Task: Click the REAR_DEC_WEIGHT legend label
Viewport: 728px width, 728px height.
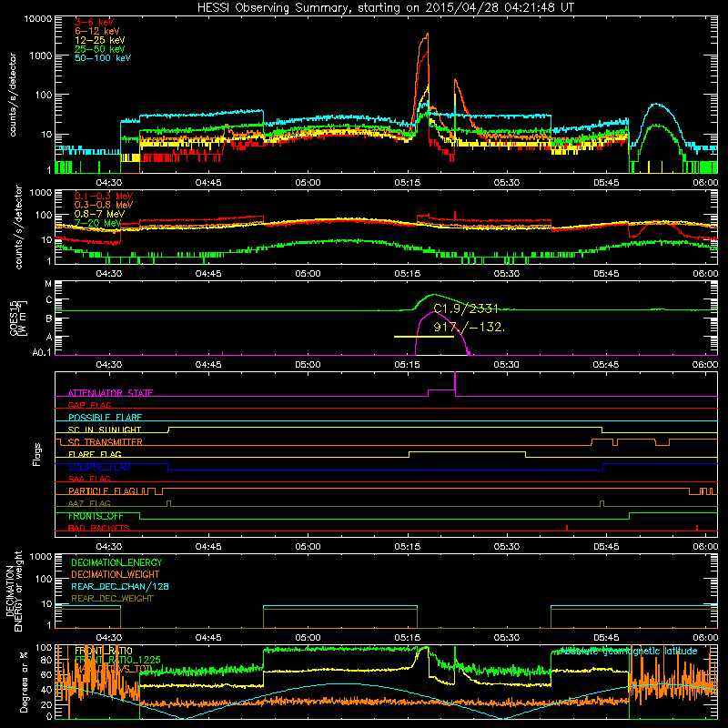Action: point(112,599)
